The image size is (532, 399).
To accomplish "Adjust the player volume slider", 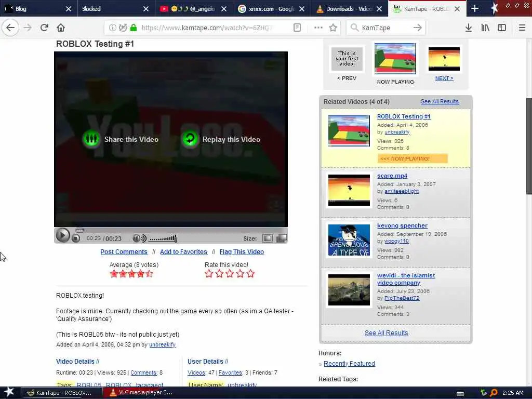I will point(163,239).
